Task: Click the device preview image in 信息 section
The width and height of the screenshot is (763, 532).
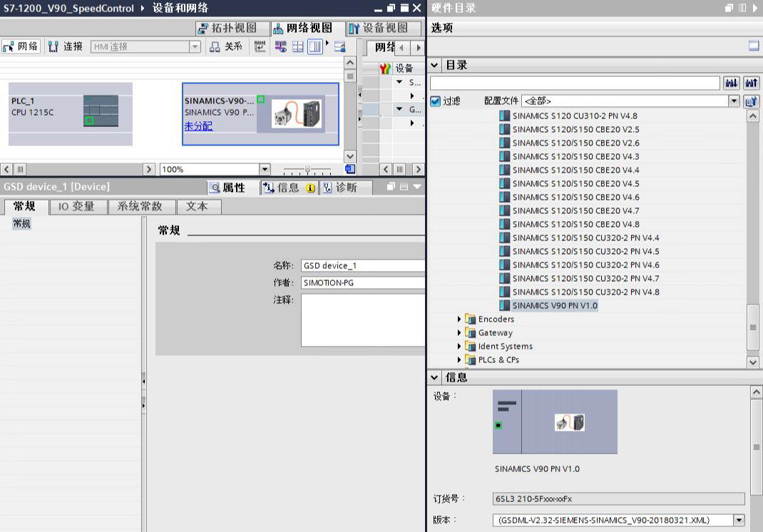Action: point(555,422)
